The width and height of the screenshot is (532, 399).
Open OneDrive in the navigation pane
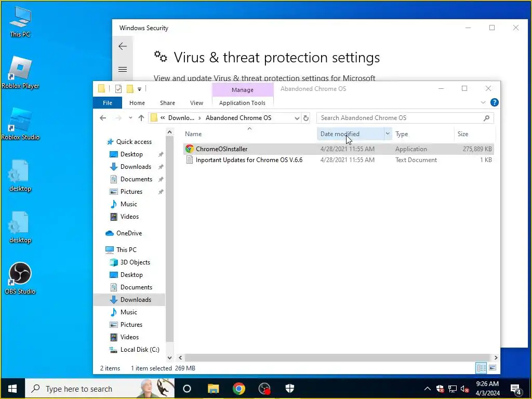click(129, 233)
